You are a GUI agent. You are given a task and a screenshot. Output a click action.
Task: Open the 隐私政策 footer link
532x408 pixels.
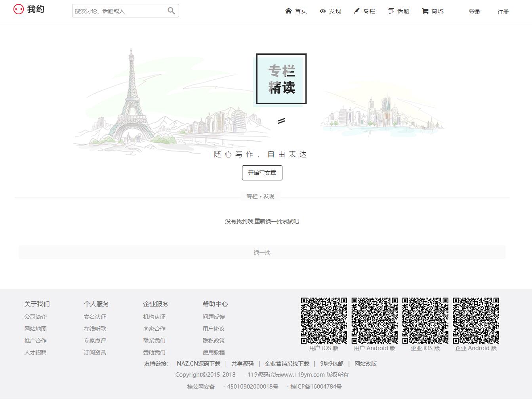214,341
